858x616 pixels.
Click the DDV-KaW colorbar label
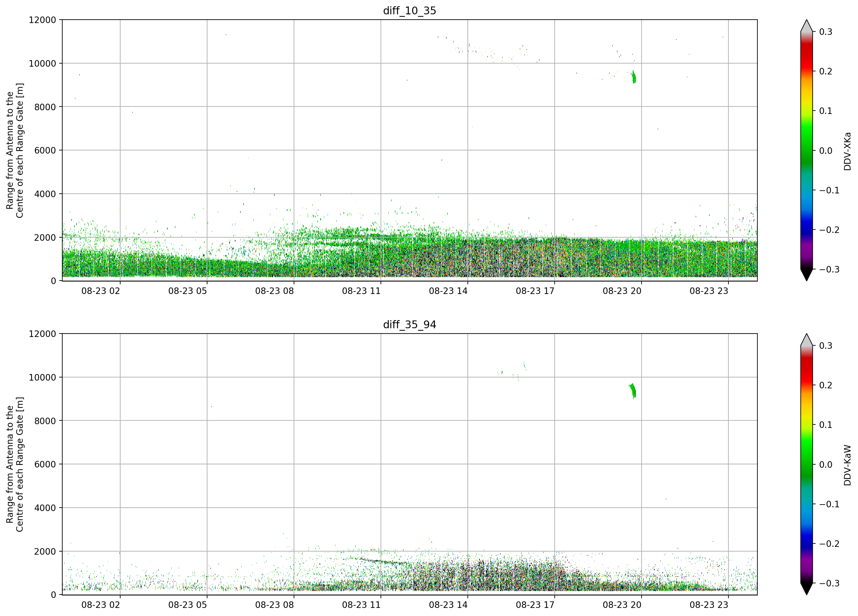[x=847, y=465]
